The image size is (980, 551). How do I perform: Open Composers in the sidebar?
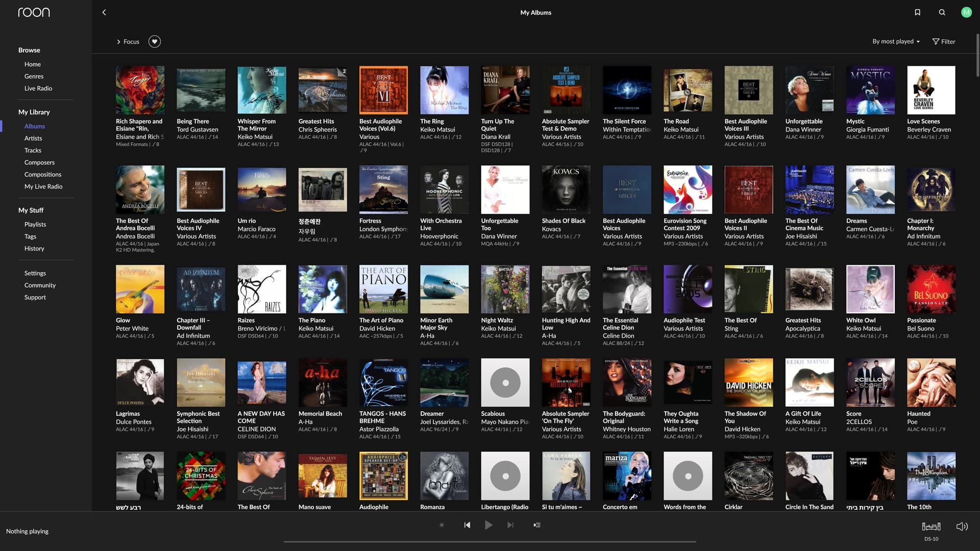point(39,162)
